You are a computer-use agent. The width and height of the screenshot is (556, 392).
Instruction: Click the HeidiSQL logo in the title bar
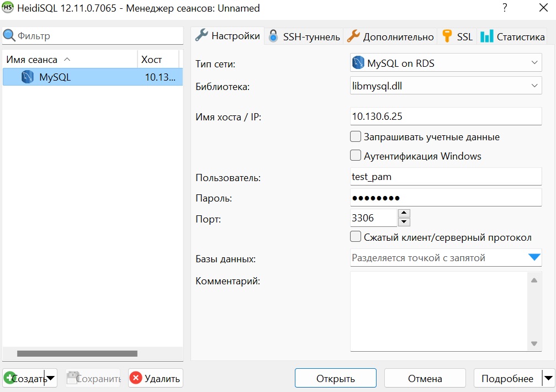tap(8, 8)
